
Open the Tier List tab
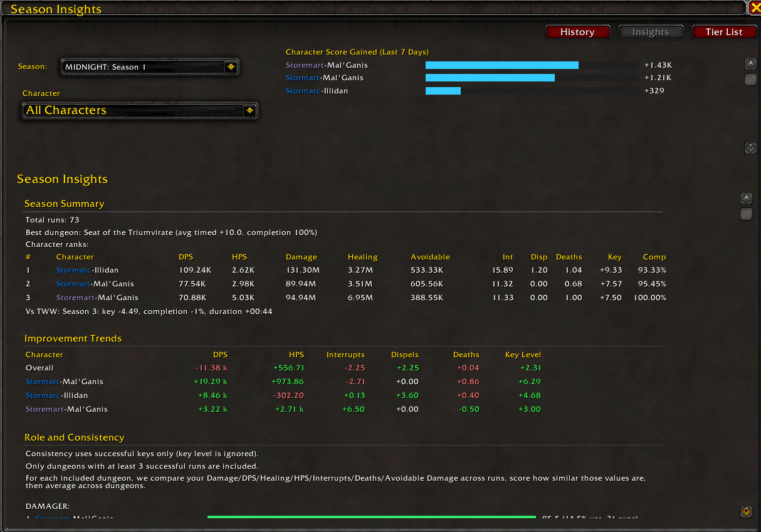coord(724,32)
